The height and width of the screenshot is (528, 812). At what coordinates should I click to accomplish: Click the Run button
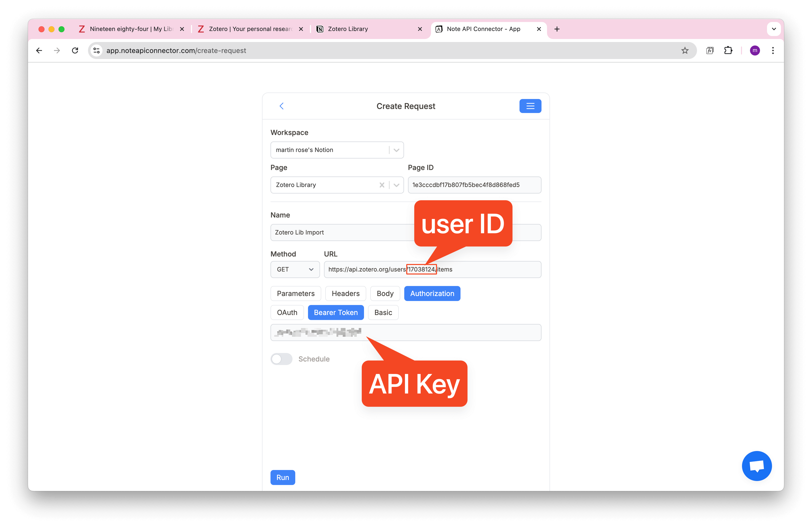282,477
